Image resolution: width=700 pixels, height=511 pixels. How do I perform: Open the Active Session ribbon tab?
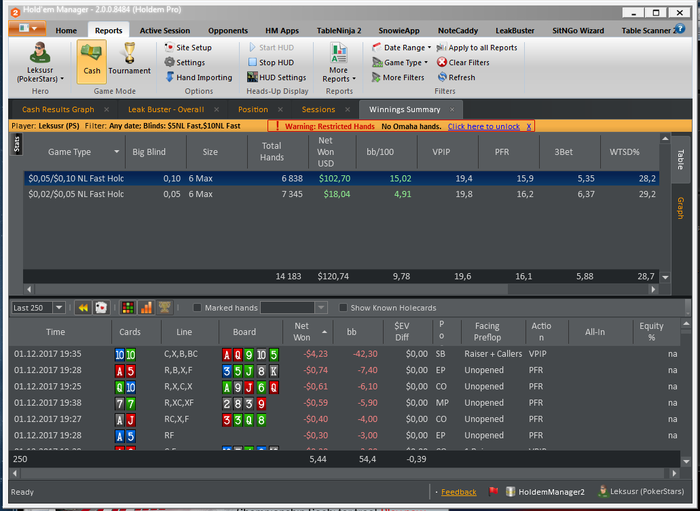165,30
